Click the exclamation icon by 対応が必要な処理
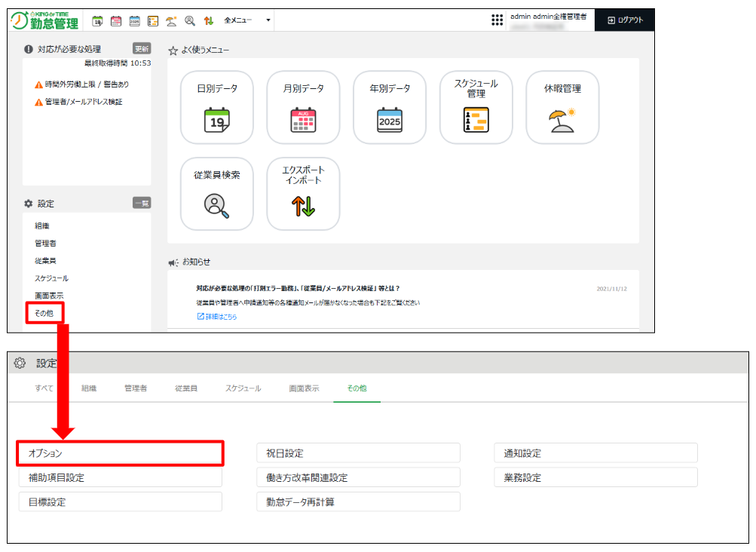756x552 pixels. (29, 49)
